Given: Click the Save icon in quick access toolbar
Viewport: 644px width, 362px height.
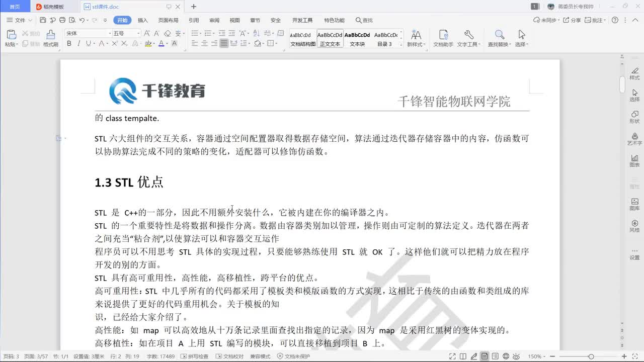Looking at the screenshot, I should pyautogui.click(x=43, y=20).
